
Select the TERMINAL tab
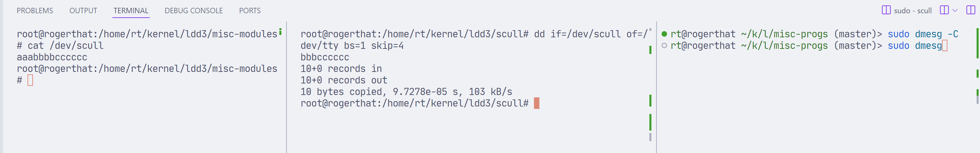pos(131,11)
